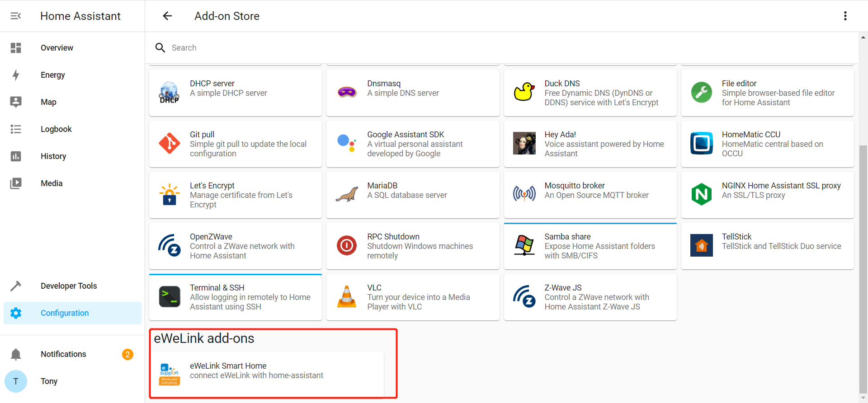Open the Samba share add-on title

point(567,237)
